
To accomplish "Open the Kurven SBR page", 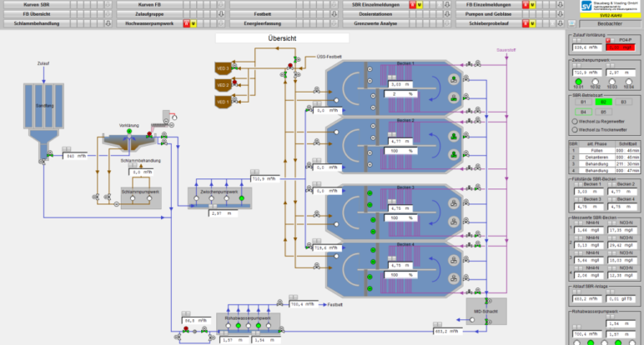I will coord(37,5).
